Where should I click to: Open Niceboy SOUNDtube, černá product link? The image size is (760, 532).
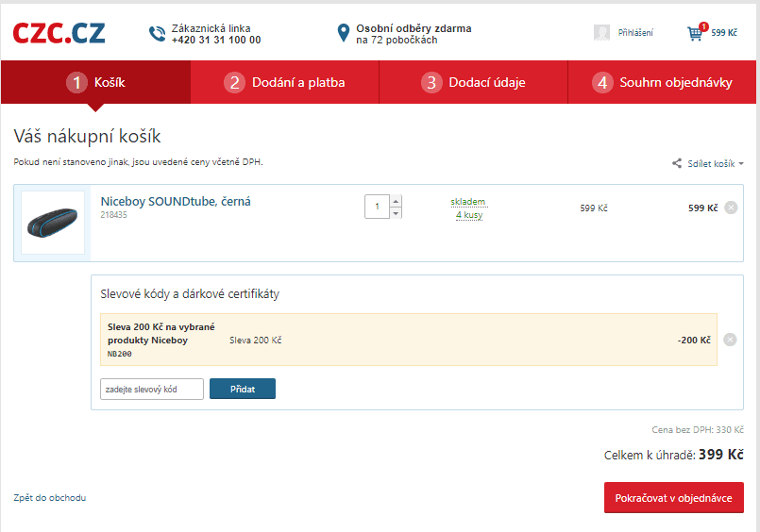[176, 201]
